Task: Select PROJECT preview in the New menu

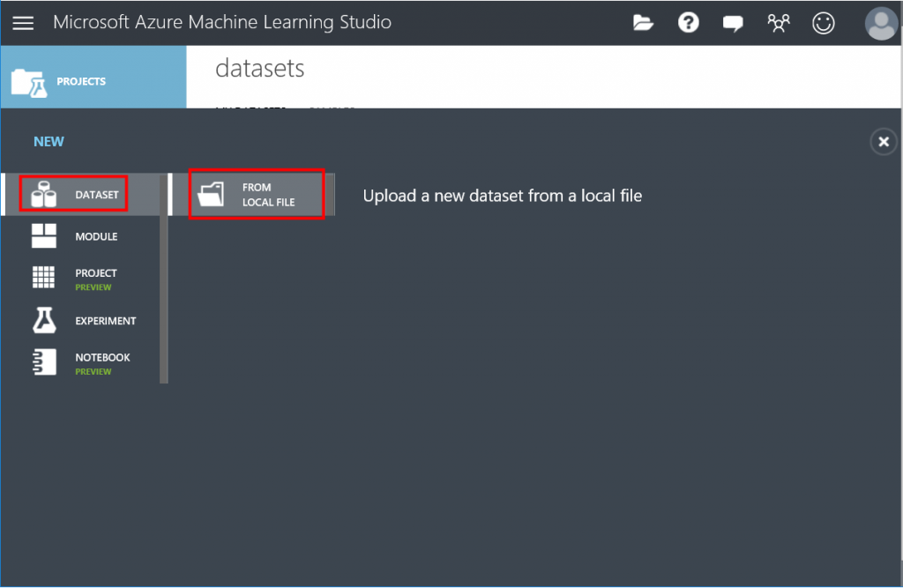Action: pyautogui.click(x=80, y=279)
